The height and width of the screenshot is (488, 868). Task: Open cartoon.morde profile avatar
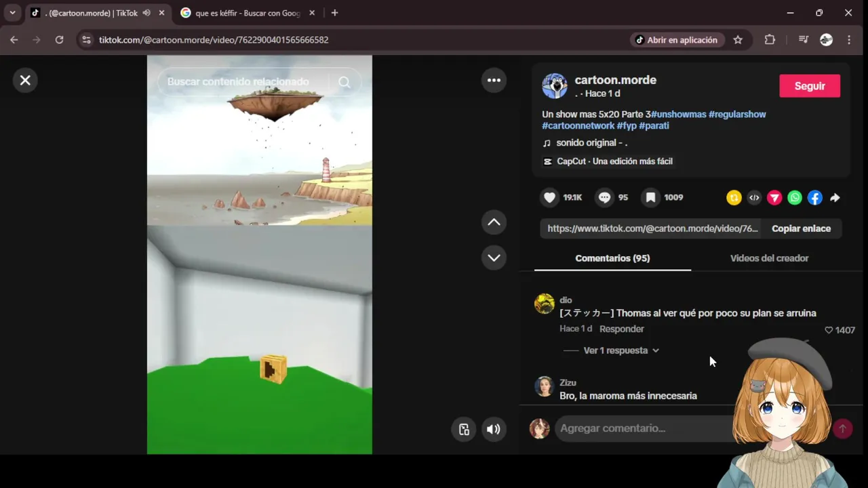555,86
